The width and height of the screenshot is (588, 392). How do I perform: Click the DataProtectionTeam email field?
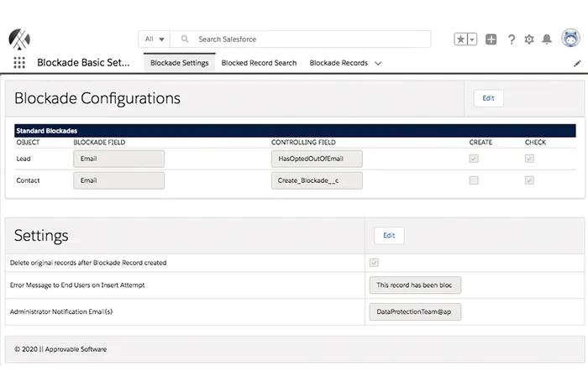(x=415, y=311)
